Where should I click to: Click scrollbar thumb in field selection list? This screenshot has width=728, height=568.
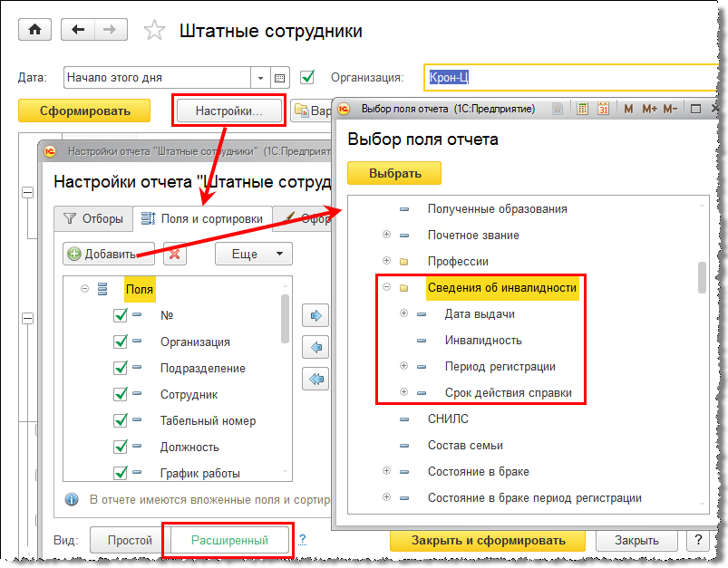pyautogui.click(x=702, y=277)
